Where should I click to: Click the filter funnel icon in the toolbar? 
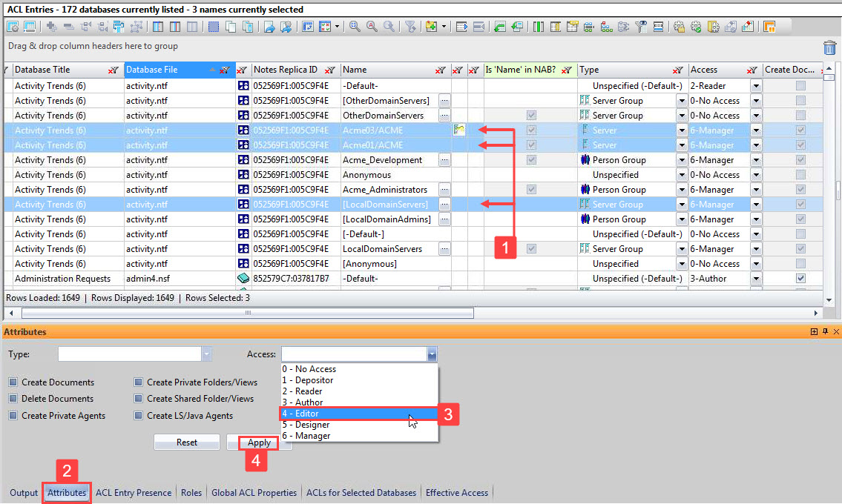(x=410, y=27)
